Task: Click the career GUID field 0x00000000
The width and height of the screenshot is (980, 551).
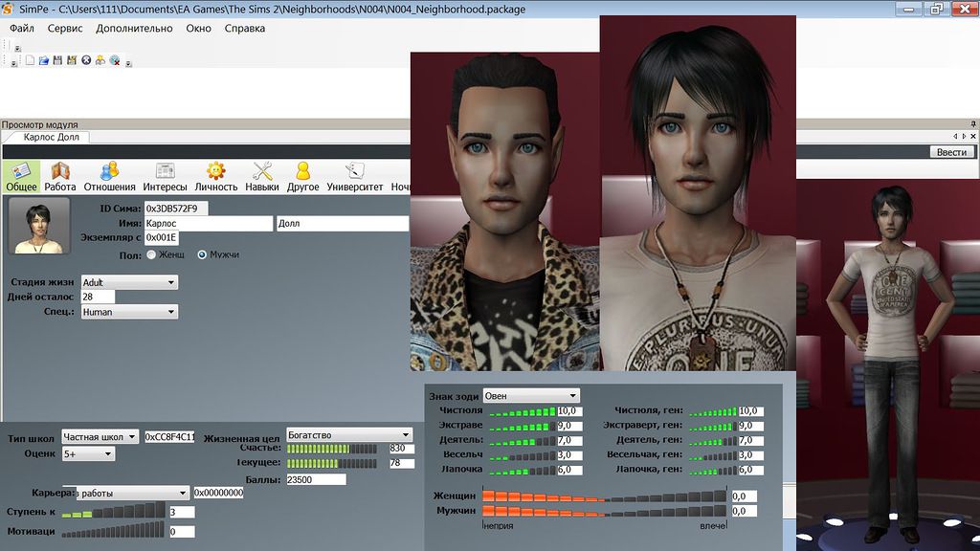Action: tap(218, 493)
